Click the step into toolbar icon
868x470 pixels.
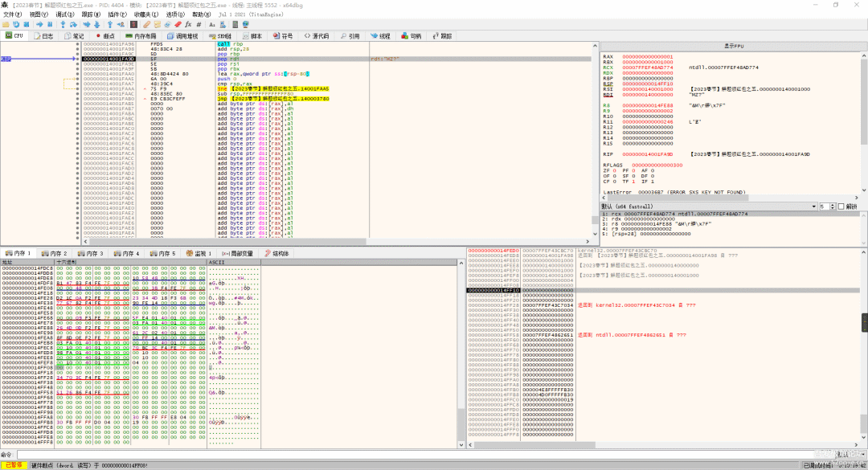click(x=63, y=24)
